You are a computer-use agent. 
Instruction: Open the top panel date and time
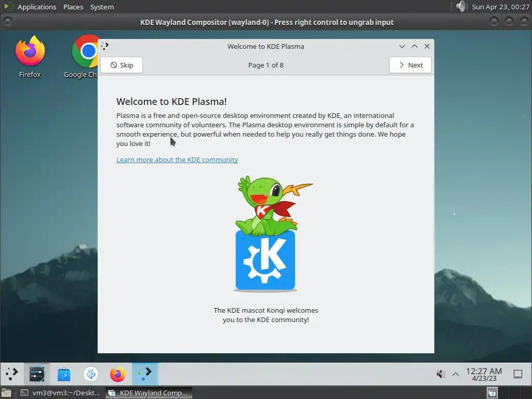(x=500, y=7)
